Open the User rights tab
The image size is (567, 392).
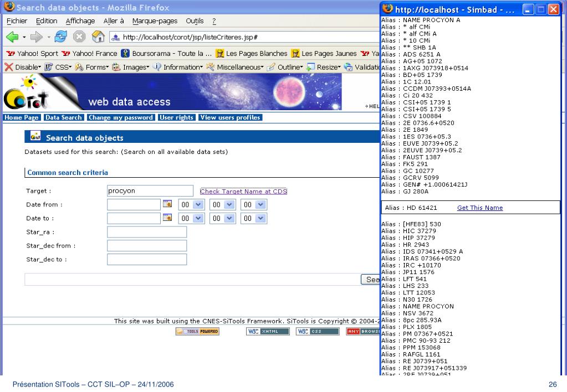pos(176,117)
